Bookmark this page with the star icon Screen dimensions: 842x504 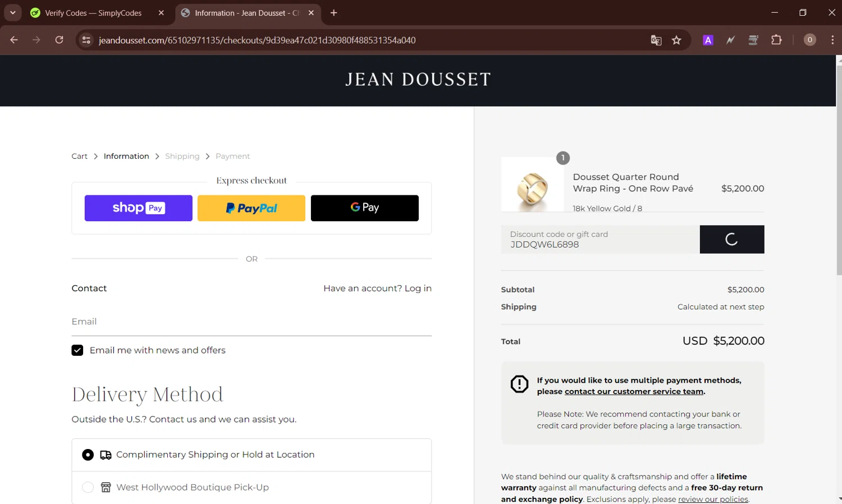[x=676, y=40]
